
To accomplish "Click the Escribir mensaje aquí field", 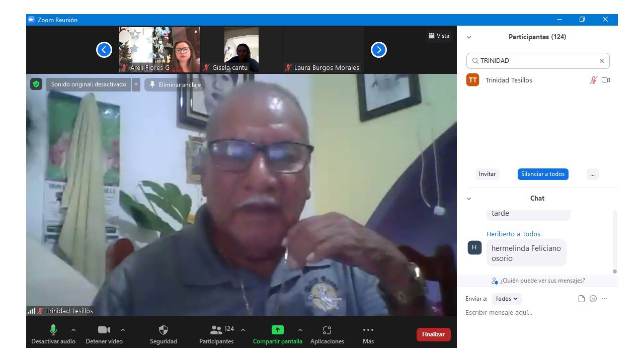I will tap(533, 313).
